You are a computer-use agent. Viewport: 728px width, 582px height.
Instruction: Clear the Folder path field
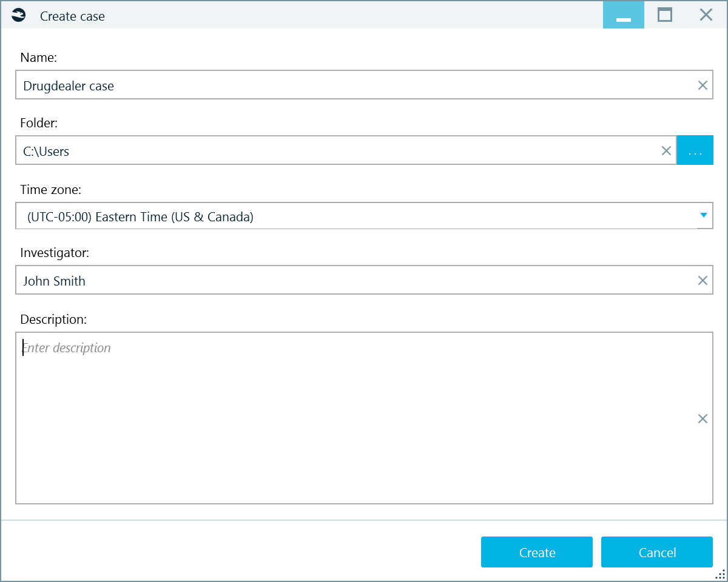666,151
